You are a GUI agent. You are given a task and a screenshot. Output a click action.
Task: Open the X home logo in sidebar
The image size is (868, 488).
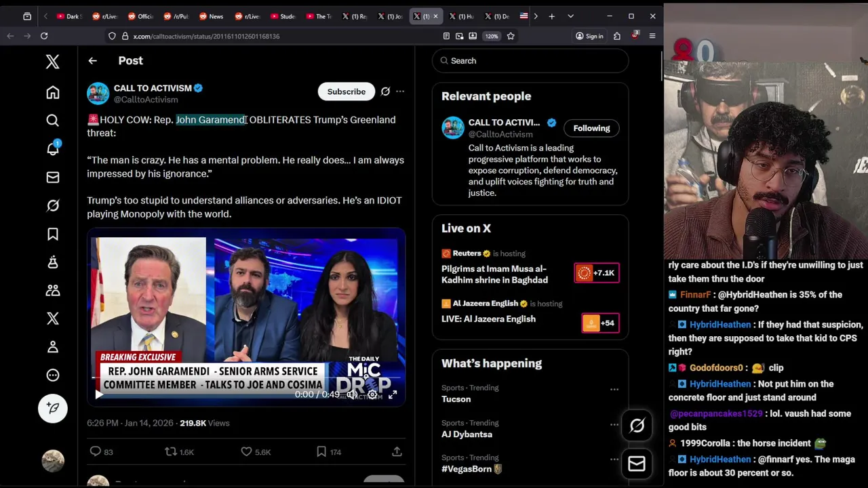[52, 62]
